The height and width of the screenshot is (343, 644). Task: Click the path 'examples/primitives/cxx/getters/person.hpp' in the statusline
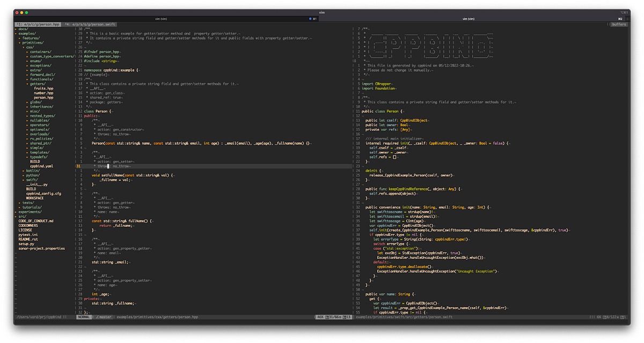[x=157, y=317]
